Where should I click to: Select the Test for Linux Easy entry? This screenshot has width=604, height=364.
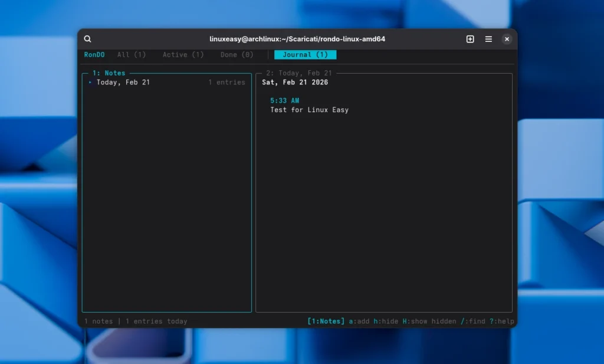click(x=309, y=110)
